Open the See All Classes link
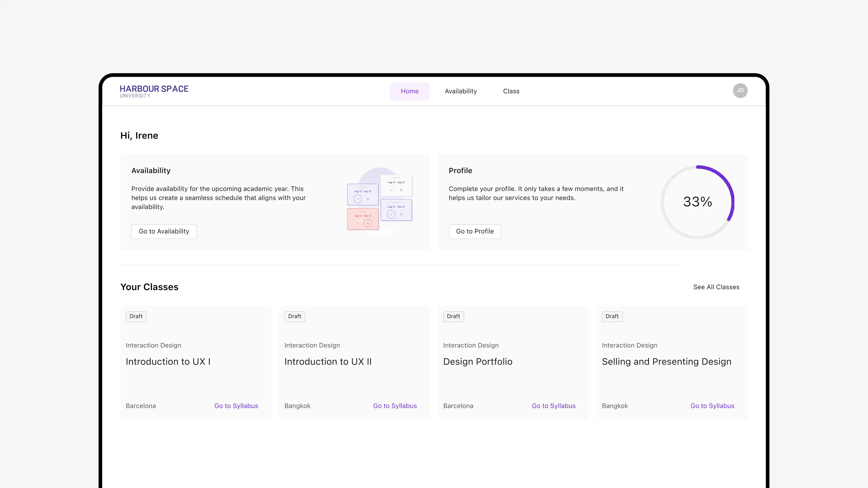The image size is (868, 488). coord(716,287)
